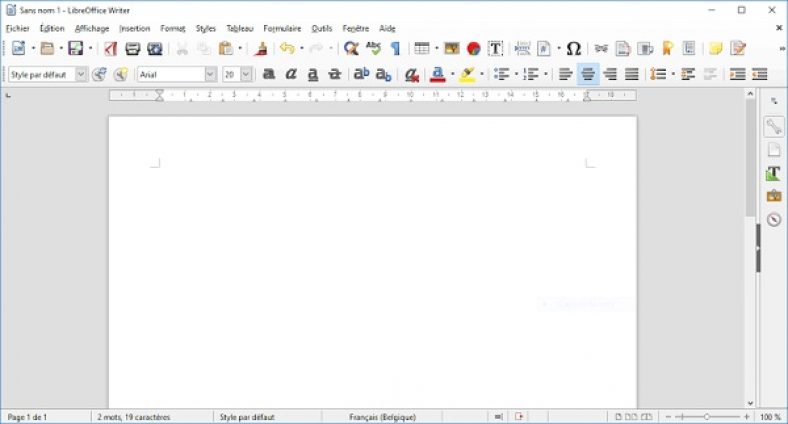Open the line spacing dropdown

(x=673, y=74)
